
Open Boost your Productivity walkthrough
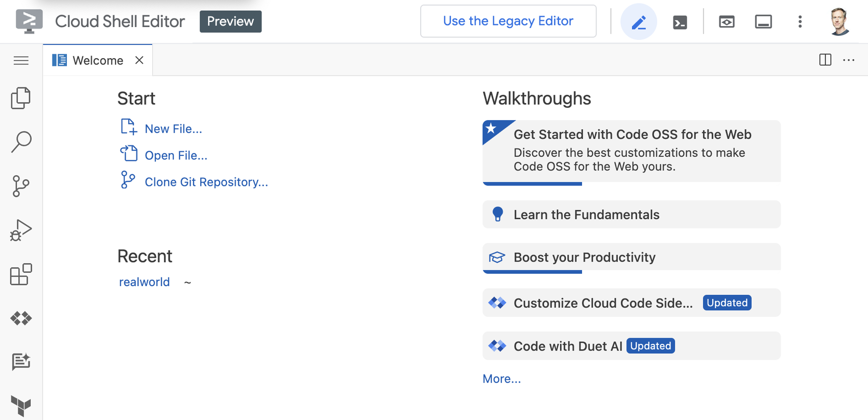[x=632, y=258]
